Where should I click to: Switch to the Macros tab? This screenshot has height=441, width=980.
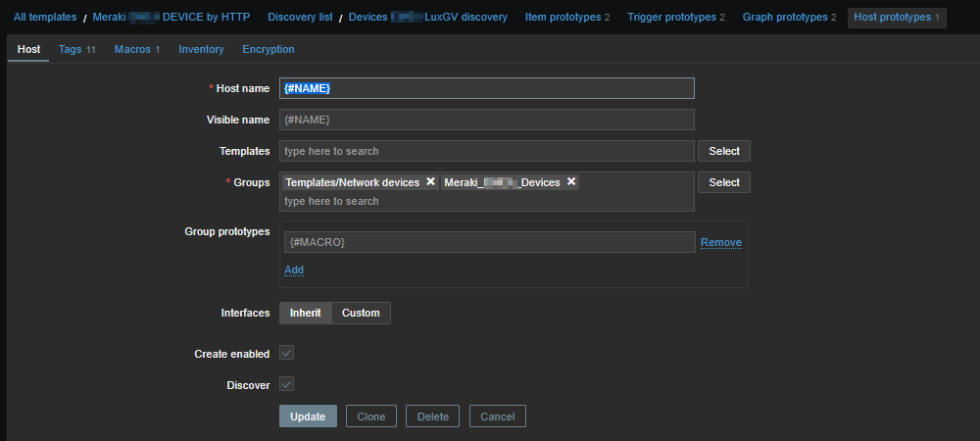136,49
